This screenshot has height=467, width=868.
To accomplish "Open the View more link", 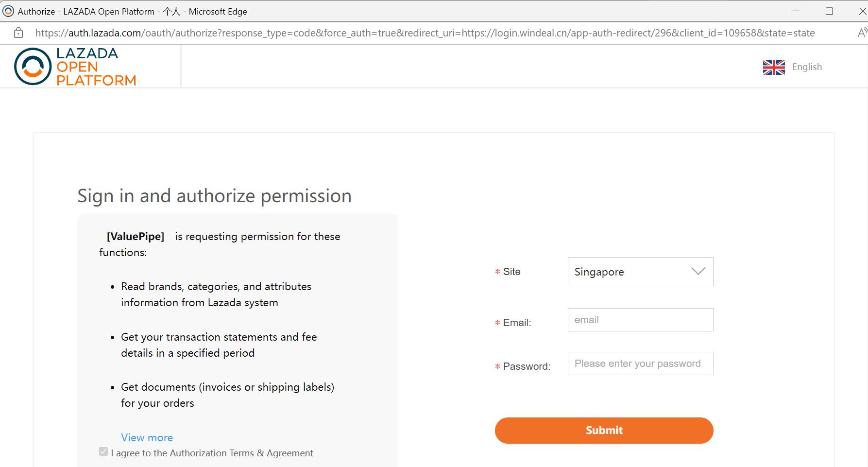I will click(146, 437).
